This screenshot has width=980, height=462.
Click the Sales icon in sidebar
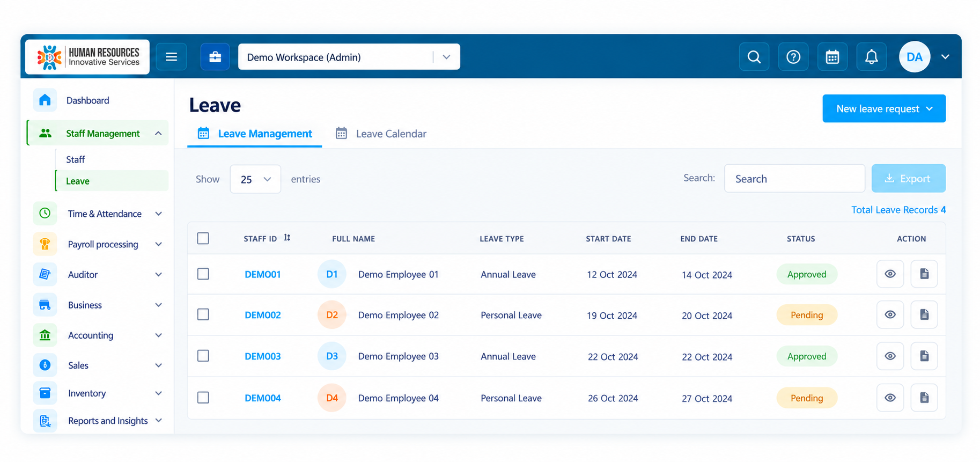(x=45, y=365)
